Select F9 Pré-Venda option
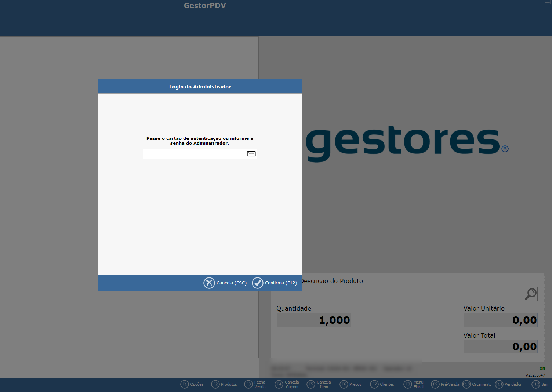Image resolution: width=552 pixels, height=392 pixels. (x=445, y=384)
